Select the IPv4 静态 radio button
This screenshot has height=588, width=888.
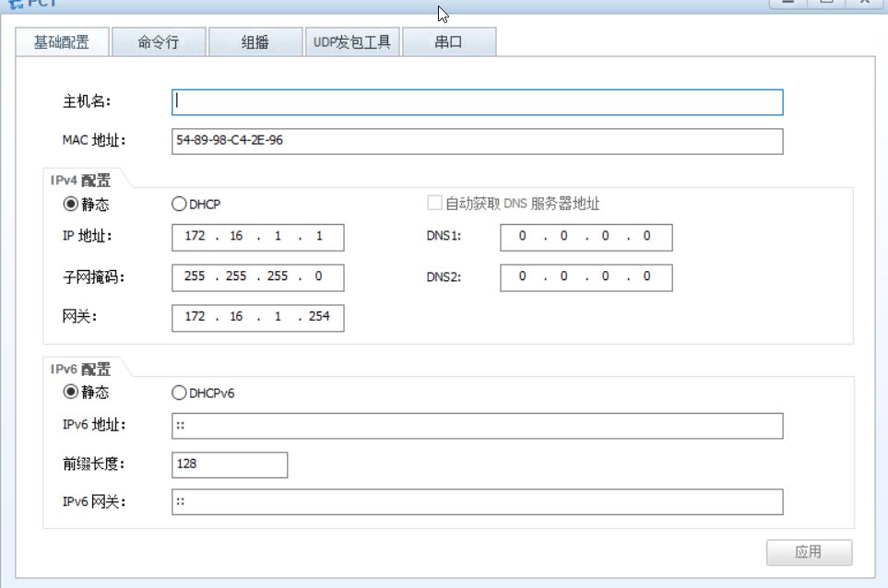(x=70, y=204)
